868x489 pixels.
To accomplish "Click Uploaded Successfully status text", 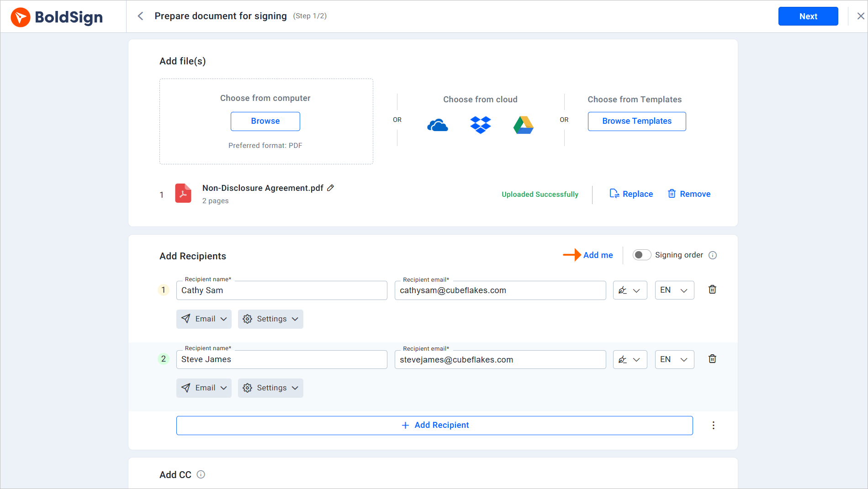I will click(540, 195).
